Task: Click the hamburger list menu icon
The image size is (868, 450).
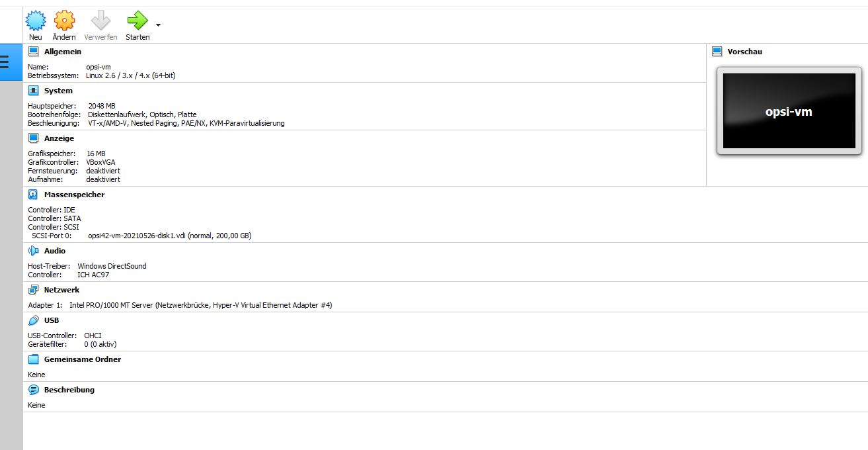Action: coord(5,62)
